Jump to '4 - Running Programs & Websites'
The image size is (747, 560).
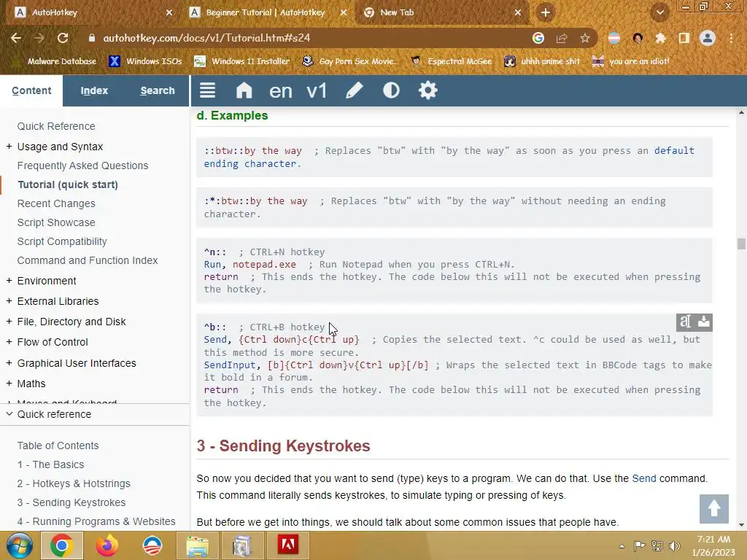coord(96,522)
